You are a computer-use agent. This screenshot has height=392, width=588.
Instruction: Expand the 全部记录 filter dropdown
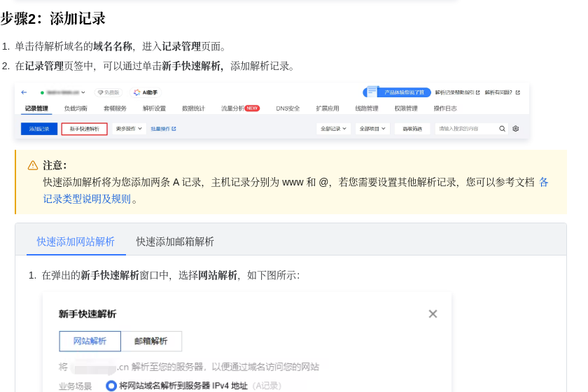(333, 129)
